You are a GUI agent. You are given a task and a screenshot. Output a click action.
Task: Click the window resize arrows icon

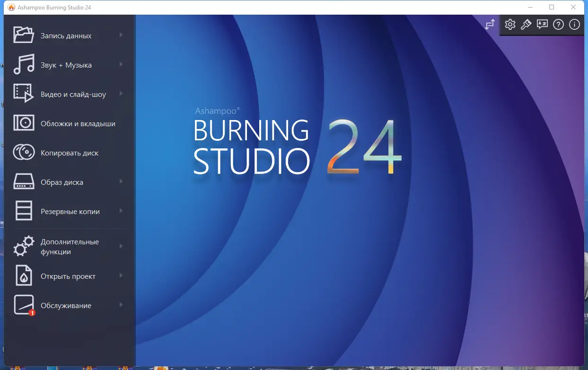point(489,24)
